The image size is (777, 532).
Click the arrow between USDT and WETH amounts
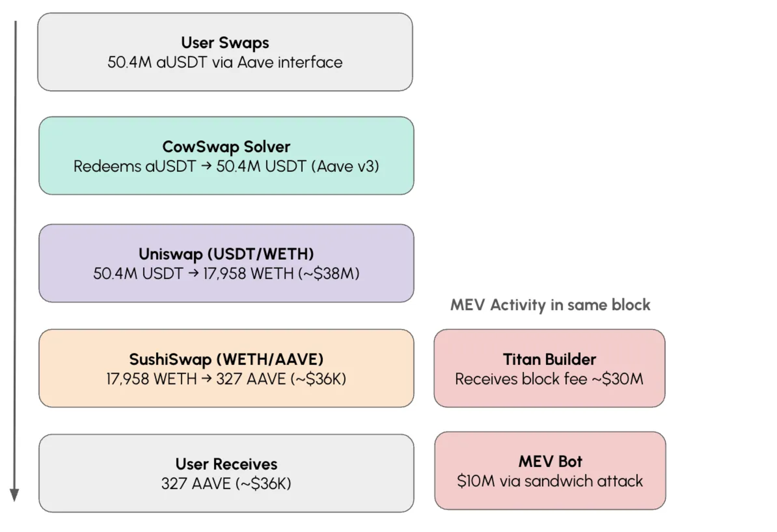click(x=193, y=273)
